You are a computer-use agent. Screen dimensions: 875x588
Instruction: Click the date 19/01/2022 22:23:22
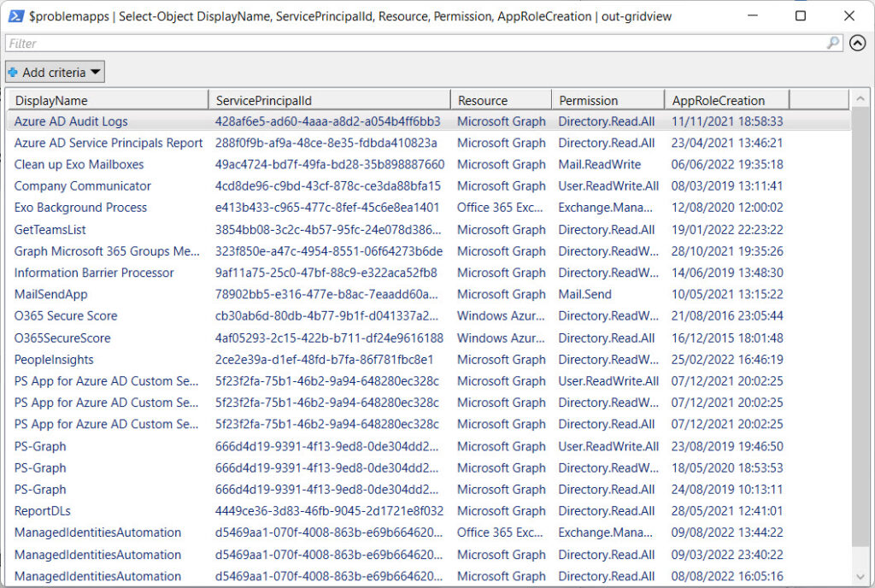tap(727, 230)
